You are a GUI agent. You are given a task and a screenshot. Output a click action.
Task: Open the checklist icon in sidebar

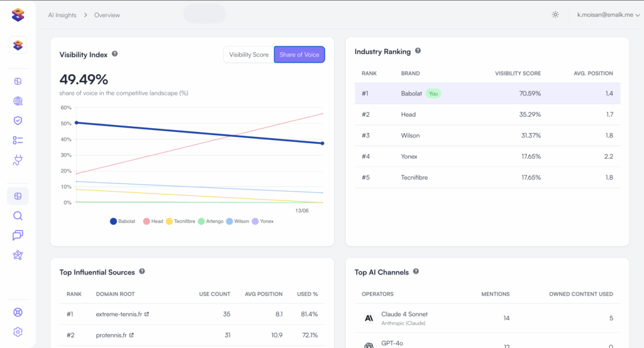(18, 140)
